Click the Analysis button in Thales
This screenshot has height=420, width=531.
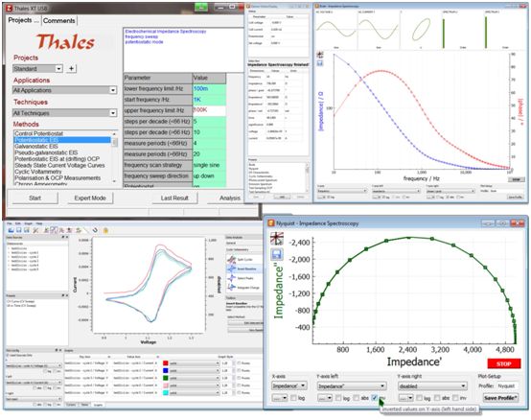[230, 198]
